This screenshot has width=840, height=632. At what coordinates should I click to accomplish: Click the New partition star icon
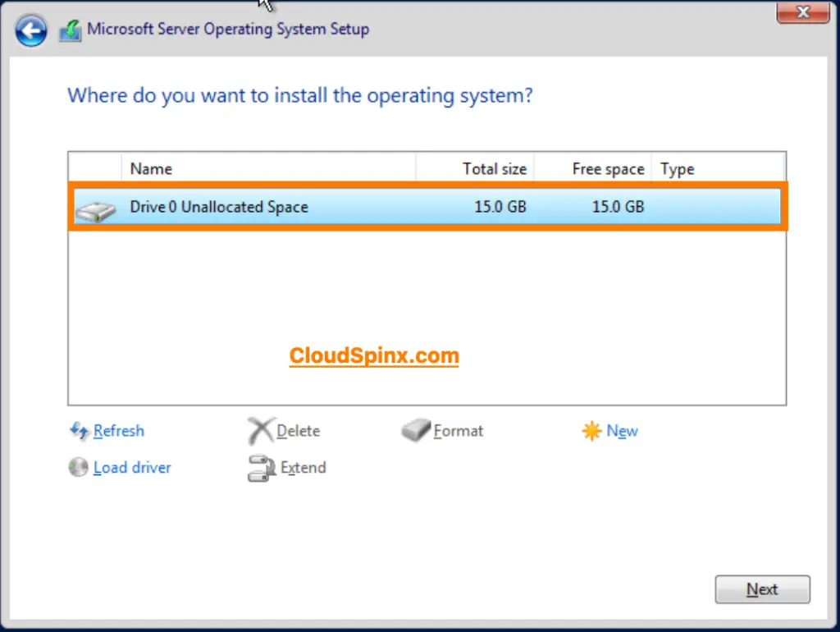591,430
